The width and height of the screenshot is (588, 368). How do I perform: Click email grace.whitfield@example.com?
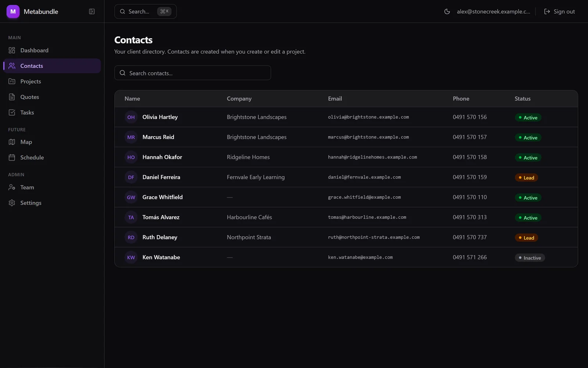point(364,197)
